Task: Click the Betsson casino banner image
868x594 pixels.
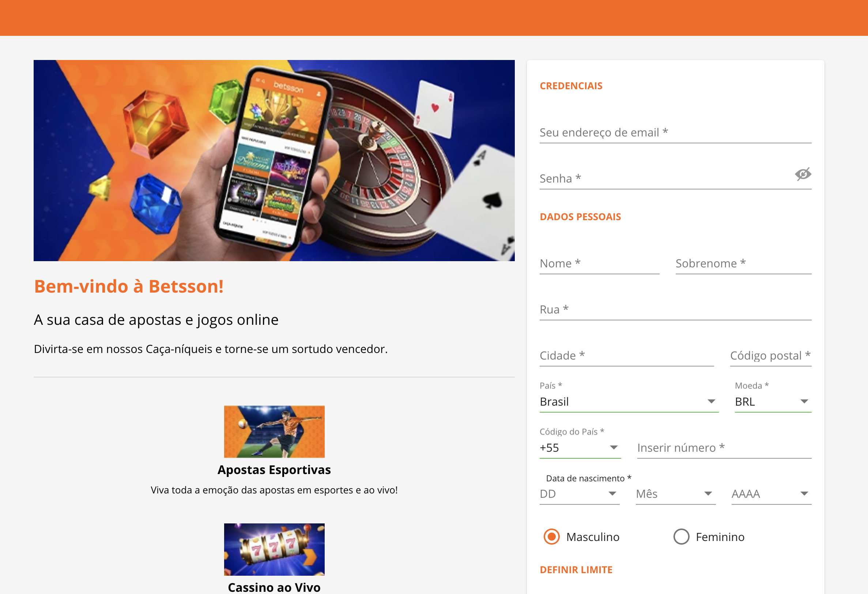Action: (274, 161)
